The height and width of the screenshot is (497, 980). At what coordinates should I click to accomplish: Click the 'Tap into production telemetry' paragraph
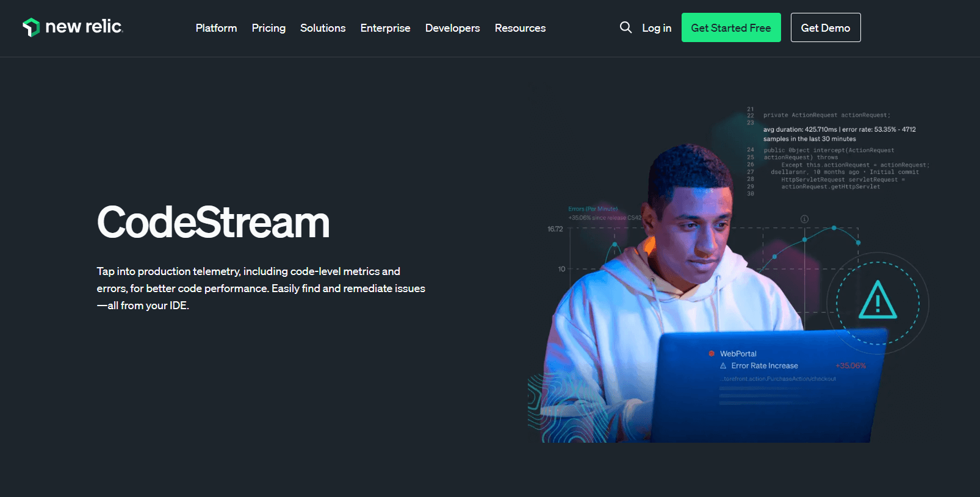click(x=261, y=288)
